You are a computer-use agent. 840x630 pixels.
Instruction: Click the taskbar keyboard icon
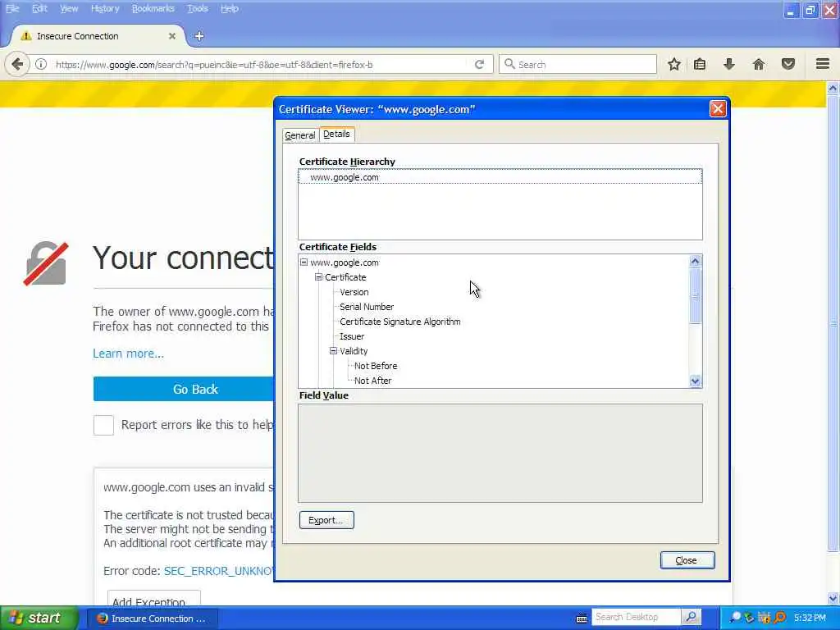(x=582, y=619)
